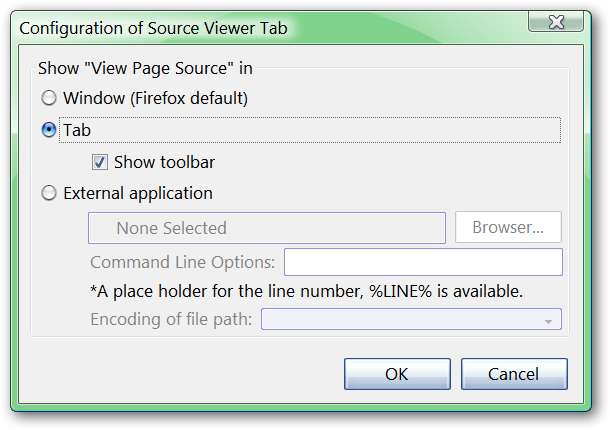Click the Browser... button

(508, 228)
